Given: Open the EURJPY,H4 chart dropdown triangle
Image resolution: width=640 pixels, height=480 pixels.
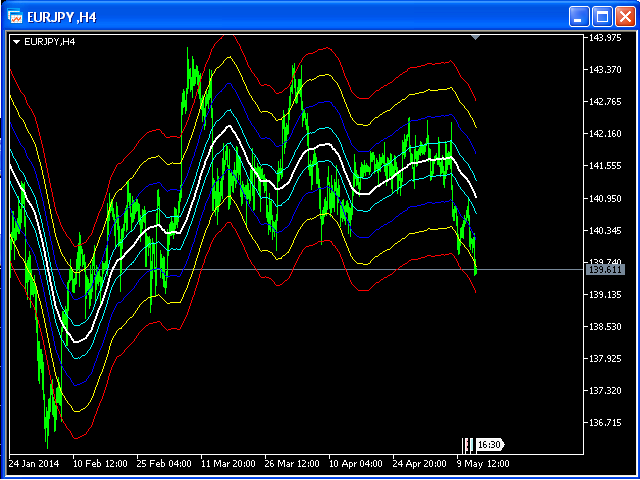Looking at the screenshot, I should pyautogui.click(x=16, y=42).
